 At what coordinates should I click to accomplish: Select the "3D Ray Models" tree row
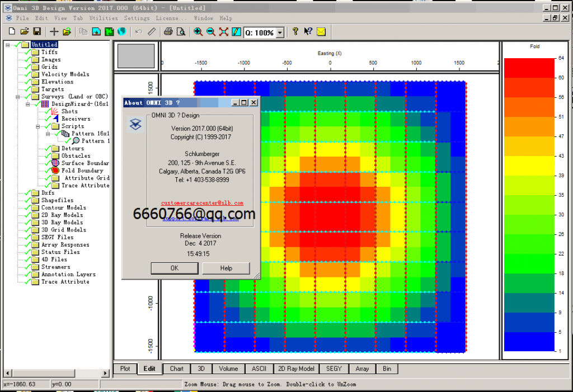[62, 222]
